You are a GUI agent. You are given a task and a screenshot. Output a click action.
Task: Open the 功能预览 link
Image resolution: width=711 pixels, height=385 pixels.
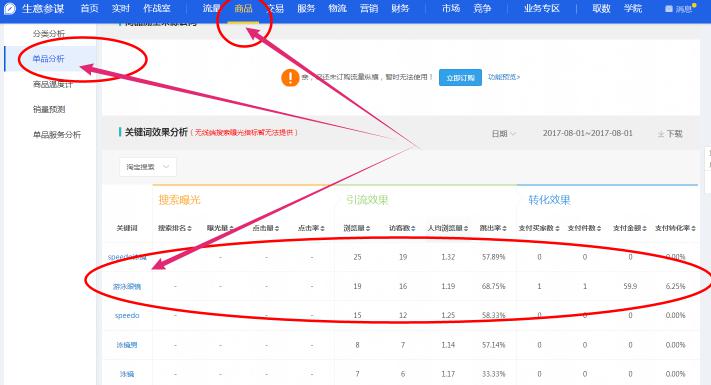504,77
